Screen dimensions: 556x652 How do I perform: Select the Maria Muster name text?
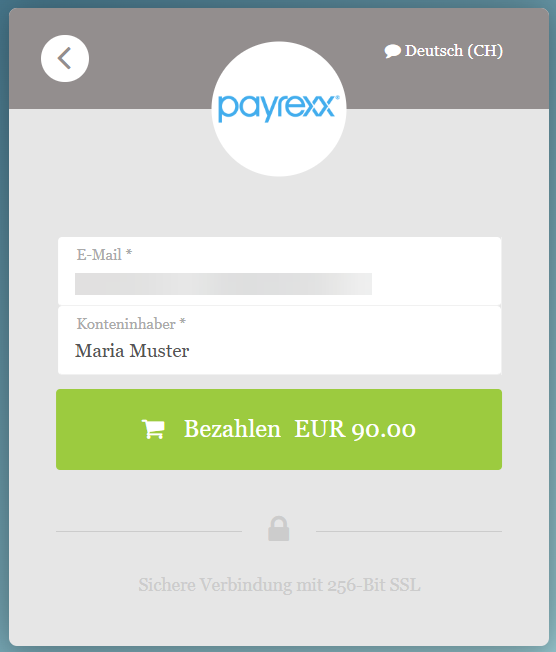(x=132, y=351)
